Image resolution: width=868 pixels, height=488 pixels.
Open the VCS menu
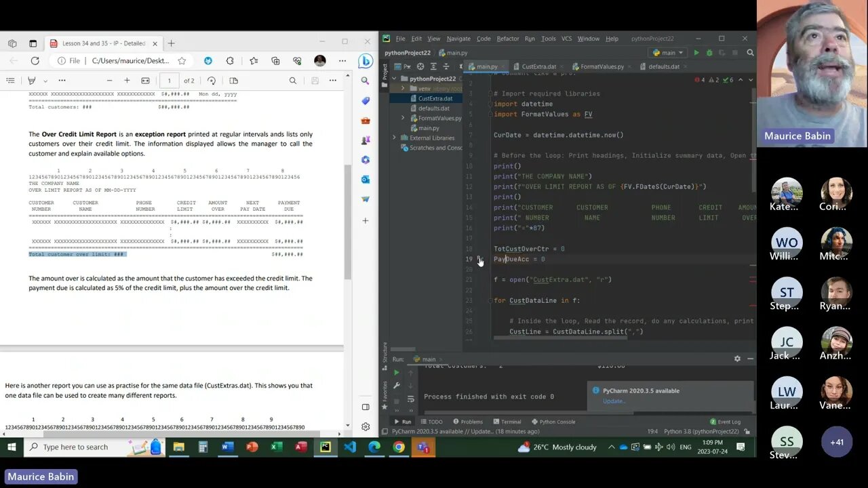tap(567, 39)
